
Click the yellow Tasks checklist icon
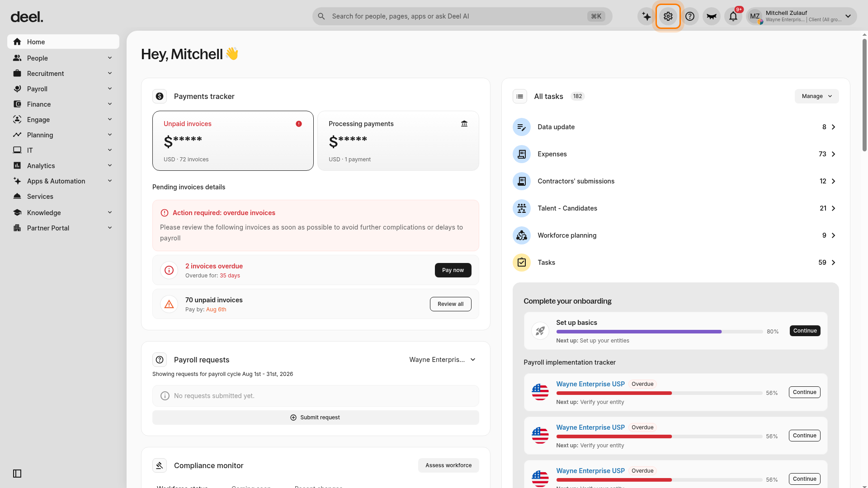click(x=522, y=263)
